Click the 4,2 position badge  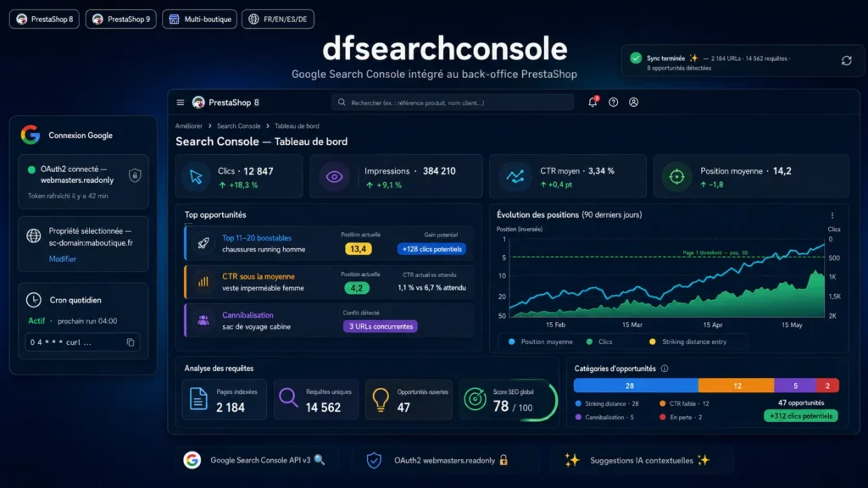[x=357, y=288]
